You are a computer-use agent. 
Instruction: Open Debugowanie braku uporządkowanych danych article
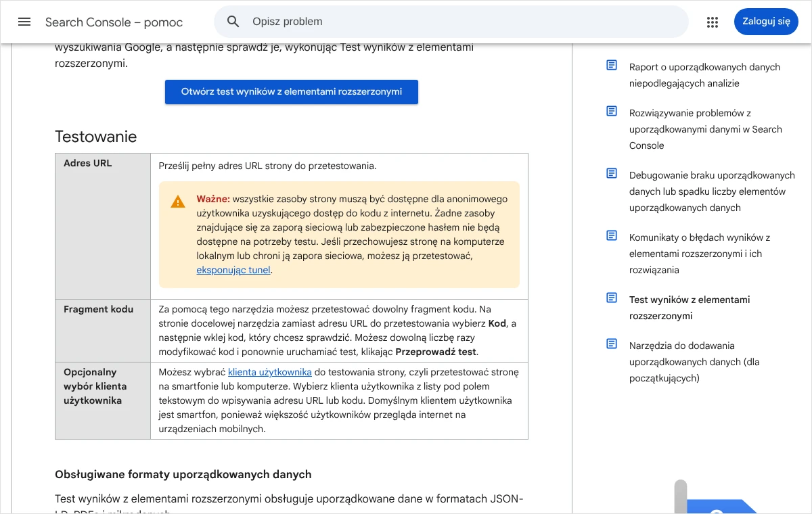pyautogui.click(x=712, y=191)
